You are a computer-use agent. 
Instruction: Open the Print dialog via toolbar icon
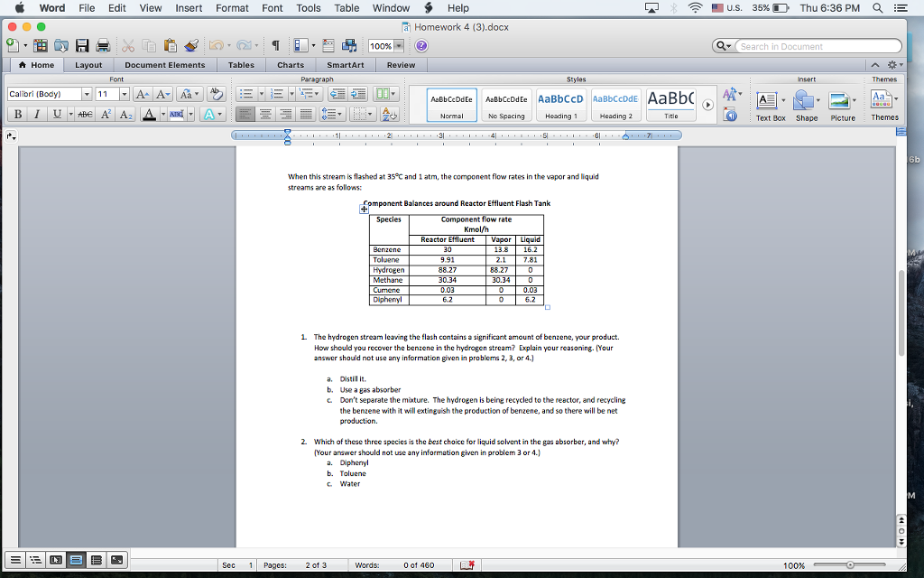click(x=103, y=44)
